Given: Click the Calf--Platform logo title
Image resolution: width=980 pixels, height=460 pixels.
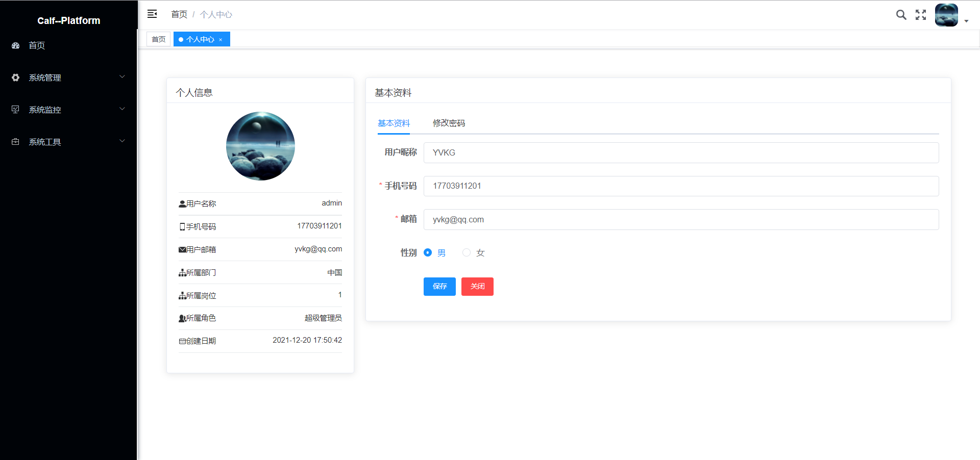Looking at the screenshot, I should (x=69, y=21).
